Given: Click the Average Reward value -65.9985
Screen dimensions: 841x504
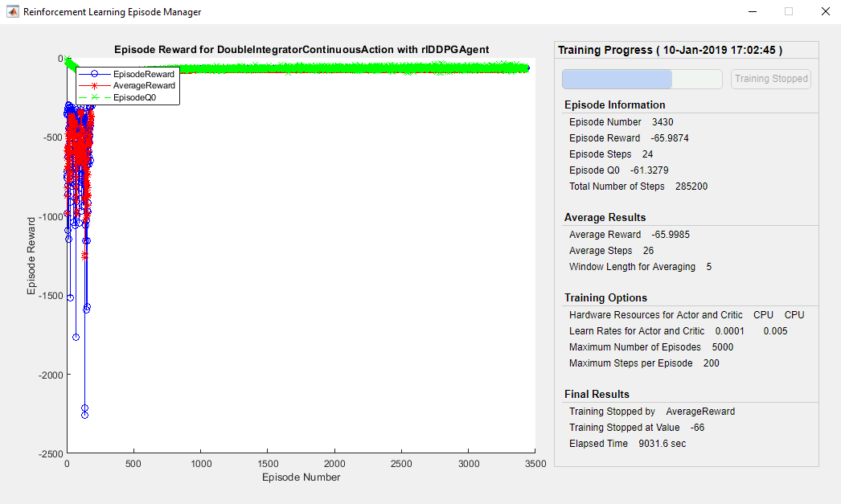Looking at the screenshot, I should pyautogui.click(x=671, y=235).
